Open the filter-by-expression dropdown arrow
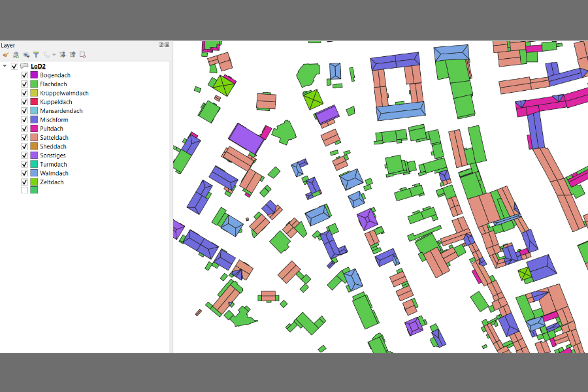This screenshot has height=392, width=588. point(54,55)
